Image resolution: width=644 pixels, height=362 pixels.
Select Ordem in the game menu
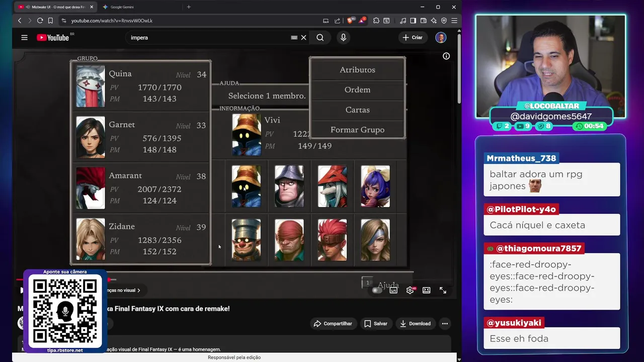(357, 89)
